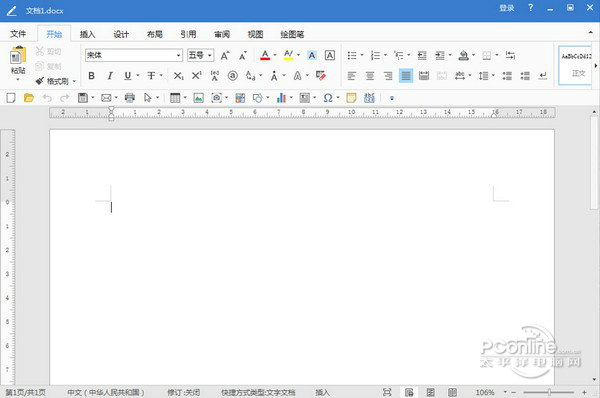Click 修订:关闭 in status bar

coord(183,392)
